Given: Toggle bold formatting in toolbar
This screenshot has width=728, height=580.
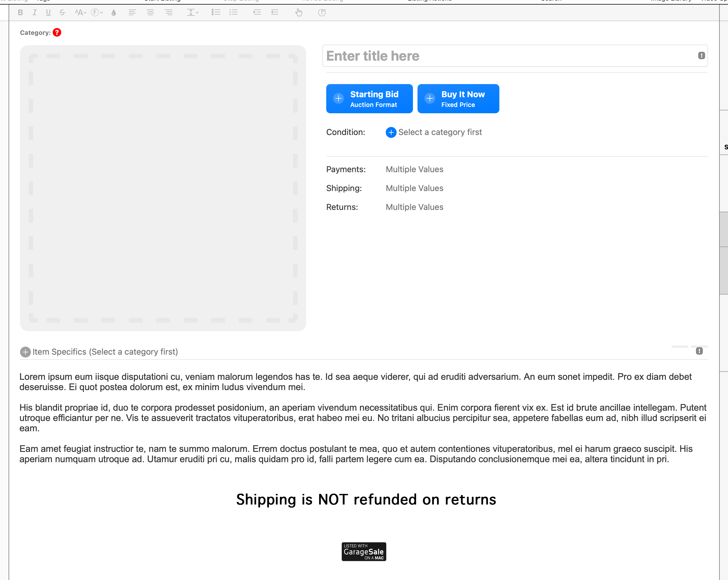Looking at the screenshot, I should pos(20,13).
